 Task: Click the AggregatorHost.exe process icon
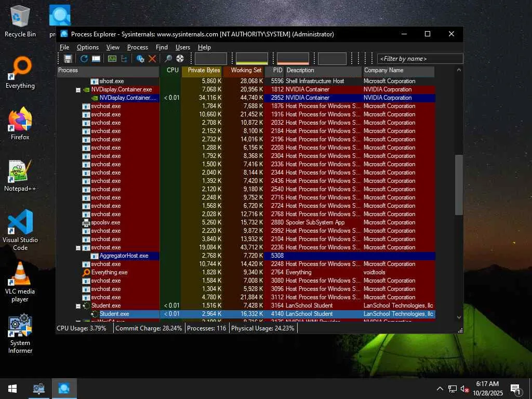pyautogui.click(x=95, y=256)
